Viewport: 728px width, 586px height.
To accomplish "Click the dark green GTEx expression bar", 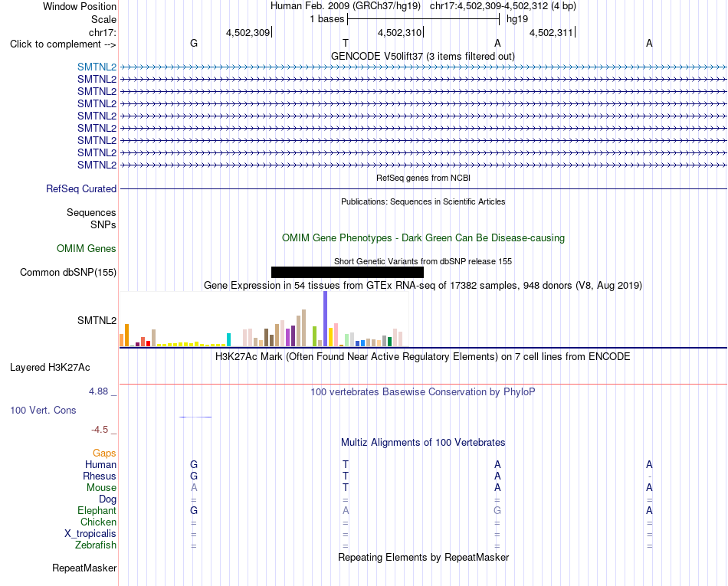I will tap(389, 342).
